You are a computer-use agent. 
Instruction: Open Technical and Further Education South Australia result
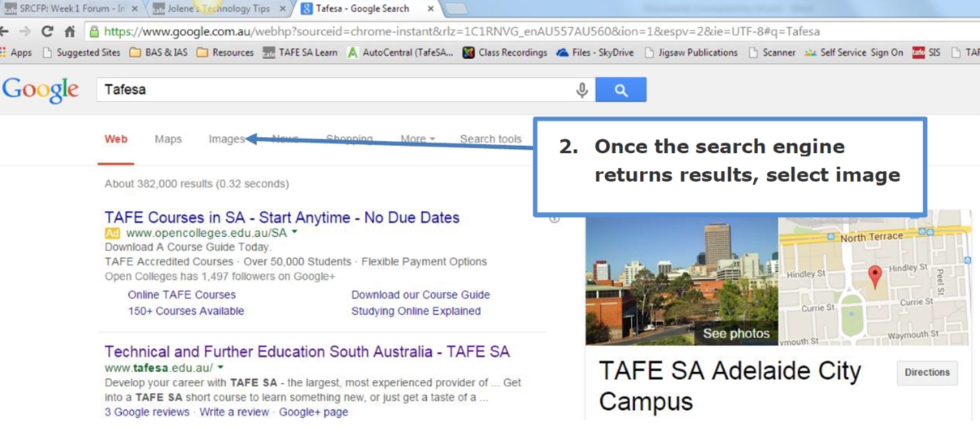pyautogui.click(x=307, y=352)
